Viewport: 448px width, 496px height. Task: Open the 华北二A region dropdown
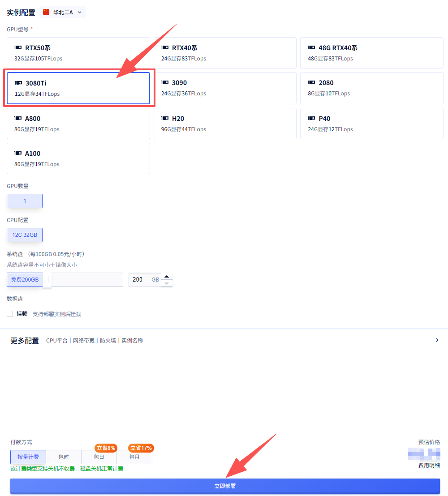tap(63, 13)
